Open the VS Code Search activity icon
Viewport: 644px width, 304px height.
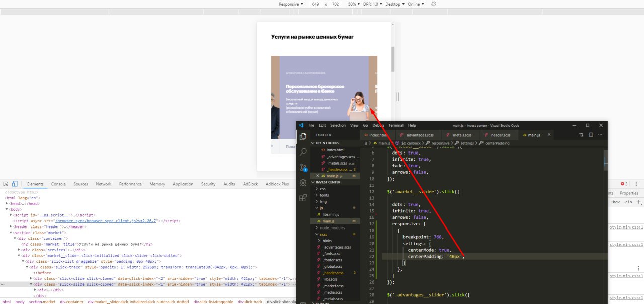coord(303,151)
